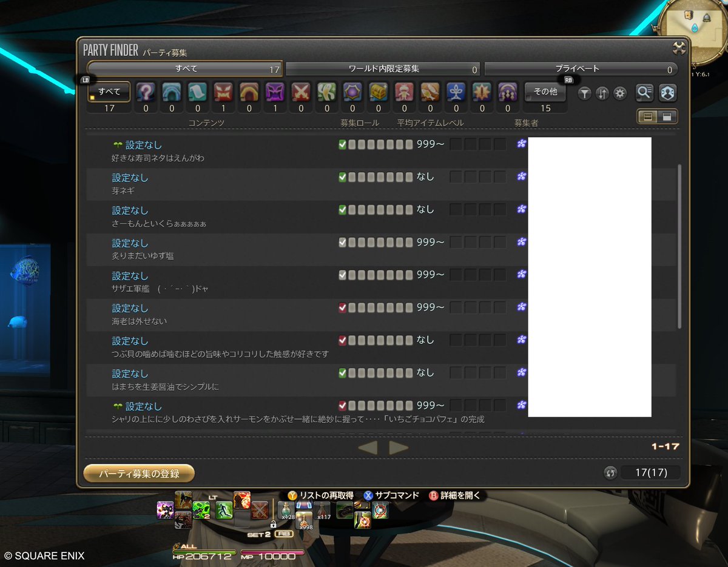The width and height of the screenshot is (728, 567).
Task: Close the Party Finder window
Action: [679, 49]
